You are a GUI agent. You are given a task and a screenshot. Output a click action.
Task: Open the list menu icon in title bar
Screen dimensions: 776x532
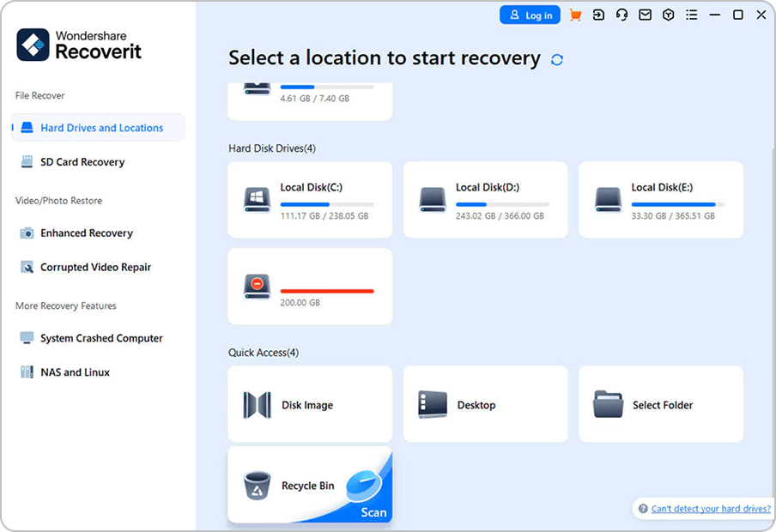[691, 15]
